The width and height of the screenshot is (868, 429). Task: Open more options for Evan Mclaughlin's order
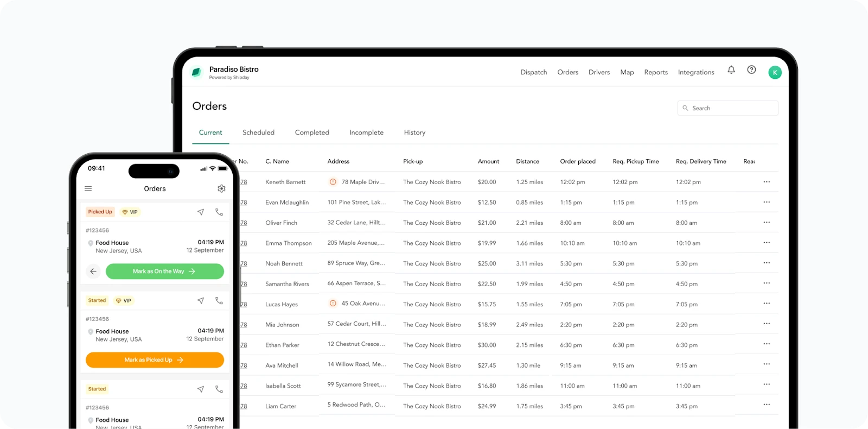[767, 202]
